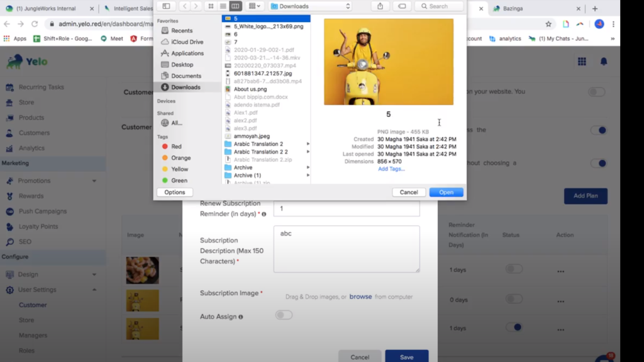Image resolution: width=644 pixels, height=362 pixels.
Task: Click the tags icon in file dialog
Action: (x=402, y=6)
